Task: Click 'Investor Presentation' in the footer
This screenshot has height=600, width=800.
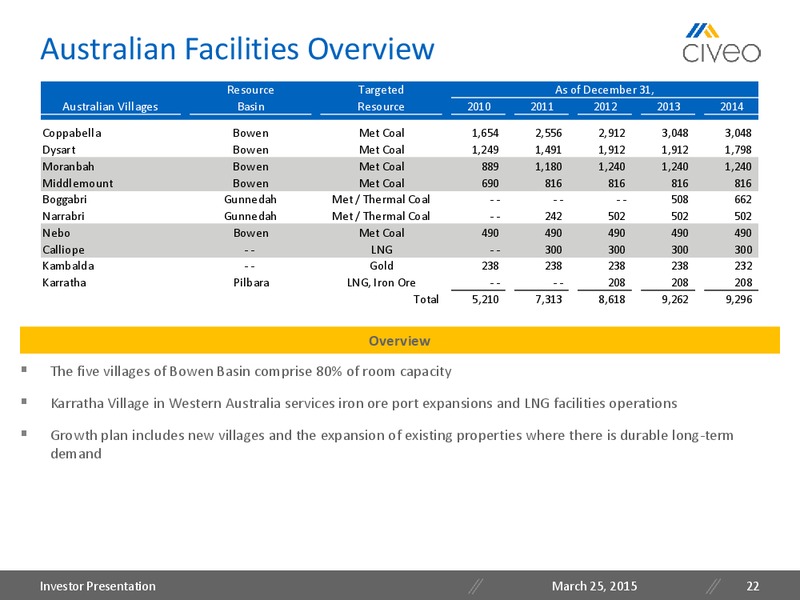Action: (98, 586)
